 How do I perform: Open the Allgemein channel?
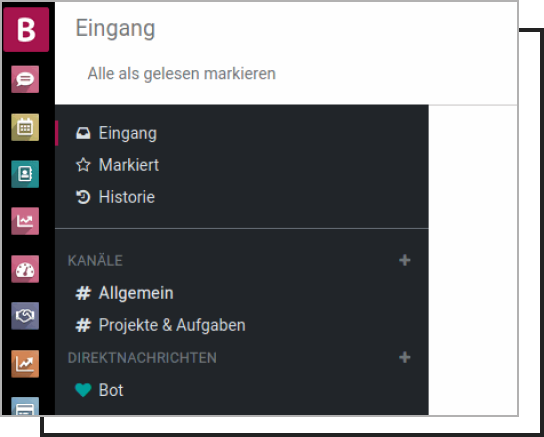click(241, 293)
